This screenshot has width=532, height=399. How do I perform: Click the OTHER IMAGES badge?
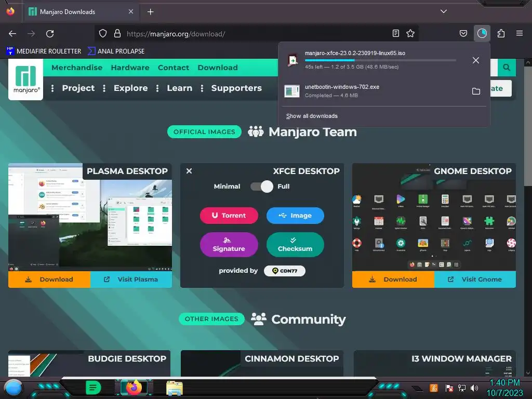[212, 319]
